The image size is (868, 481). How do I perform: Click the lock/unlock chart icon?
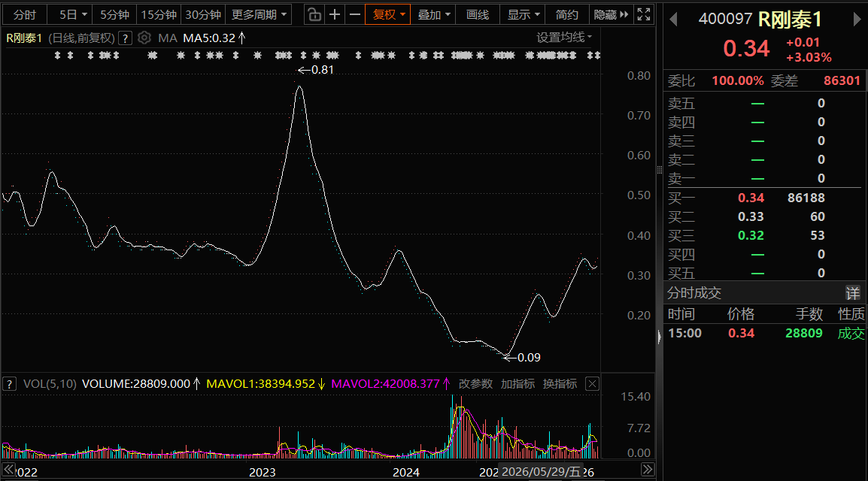tap(314, 14)
